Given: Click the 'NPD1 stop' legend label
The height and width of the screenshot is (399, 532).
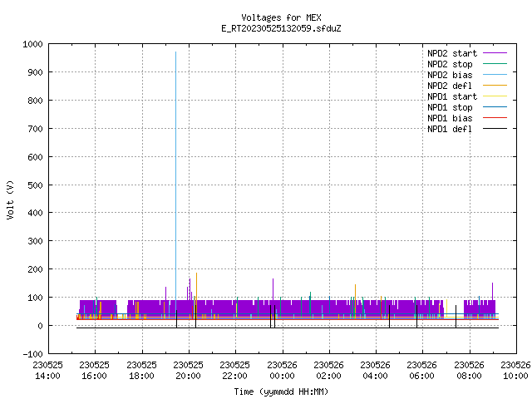Looking at the screenshot, I should (450, 107).
